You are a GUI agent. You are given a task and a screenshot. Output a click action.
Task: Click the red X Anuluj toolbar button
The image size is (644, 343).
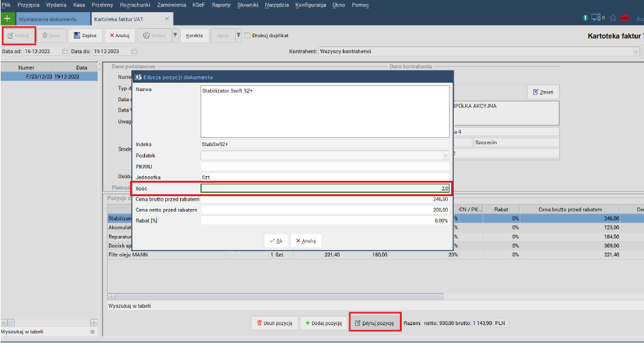click(x=119, y=36)
